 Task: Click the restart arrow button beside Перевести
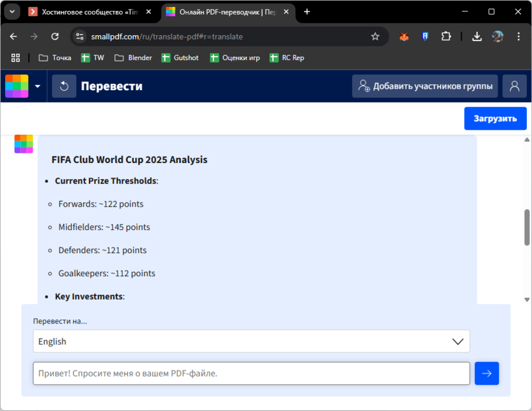64,86
